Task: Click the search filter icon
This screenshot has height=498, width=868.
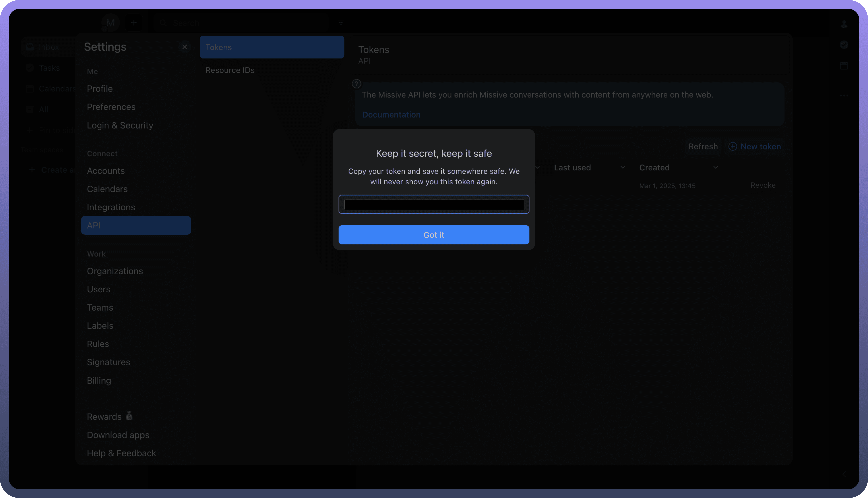Action: 340,23
